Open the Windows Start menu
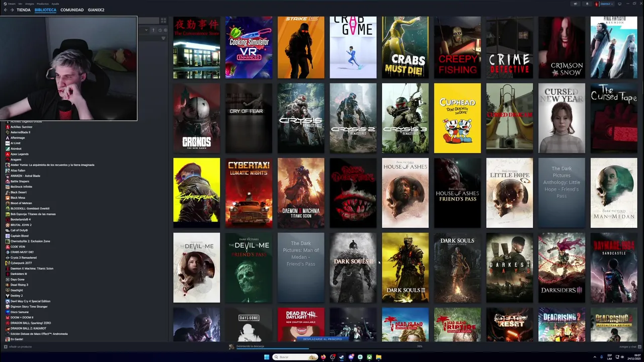The image size is (644, 362). [267, 357]
